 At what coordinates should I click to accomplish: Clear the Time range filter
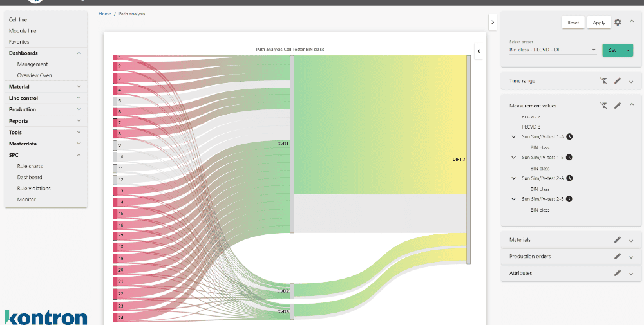tap(603, 81)
